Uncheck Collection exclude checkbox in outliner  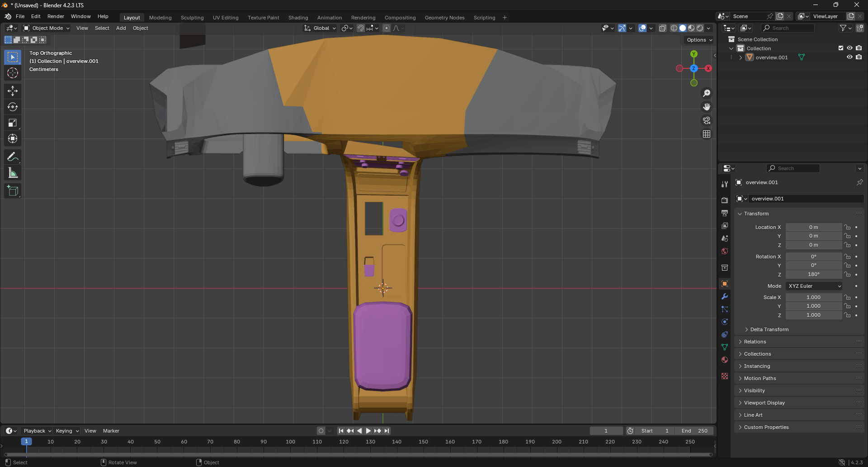click(841, 48)
